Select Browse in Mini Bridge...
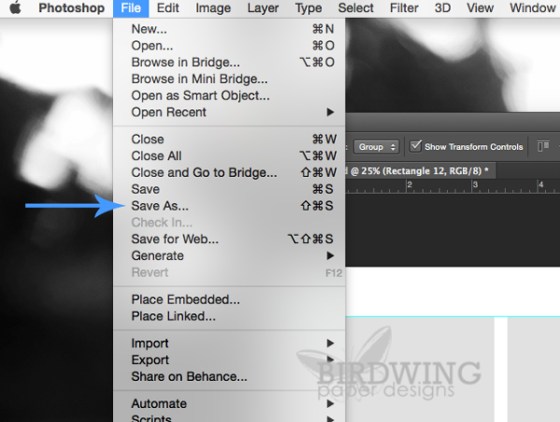The width and height of the screenshot is (560, 422). (x=229, y=79)
